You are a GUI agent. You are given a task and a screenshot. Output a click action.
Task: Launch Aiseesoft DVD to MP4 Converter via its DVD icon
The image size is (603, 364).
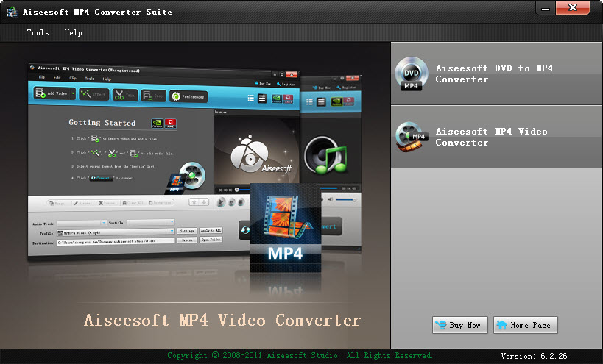click(x=411, y=74)
